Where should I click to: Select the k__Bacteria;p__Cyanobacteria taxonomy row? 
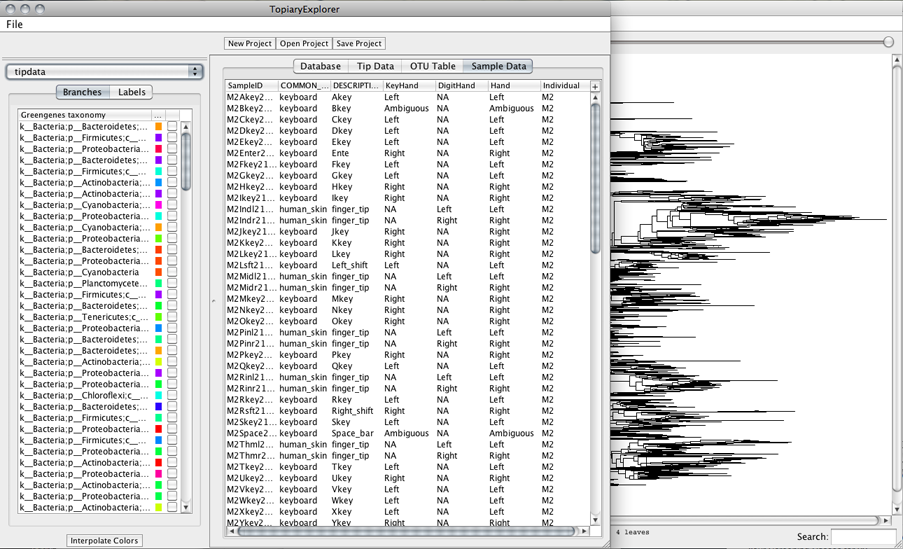click(x=98, y=272)
